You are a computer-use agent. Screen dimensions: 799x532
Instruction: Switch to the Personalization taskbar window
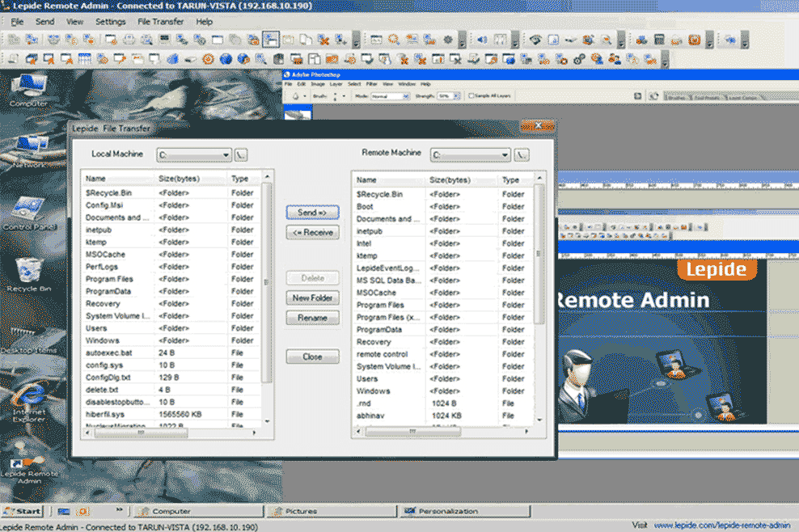coord(465,511)
